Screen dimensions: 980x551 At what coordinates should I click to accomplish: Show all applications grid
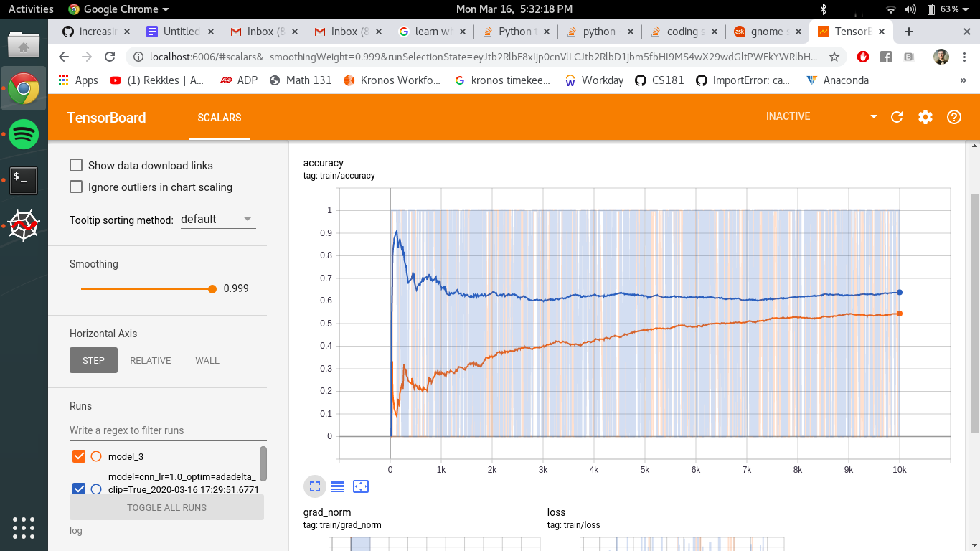tap(24, 528)
